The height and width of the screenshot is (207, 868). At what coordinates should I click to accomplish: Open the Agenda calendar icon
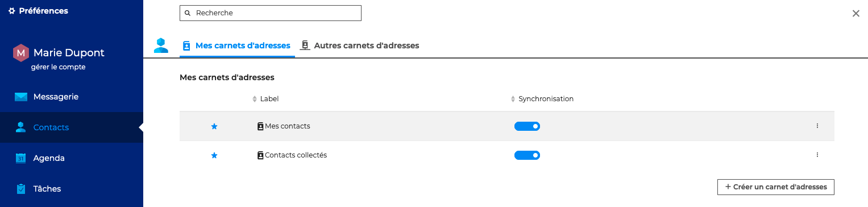point(21,158)
